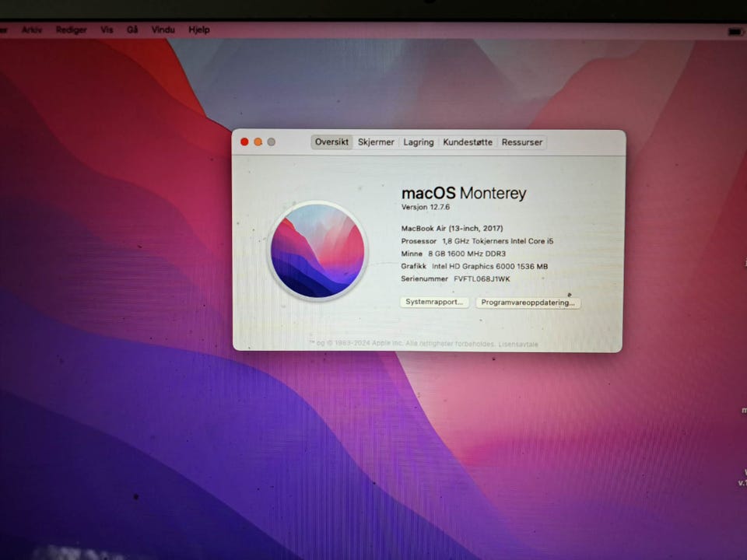Open the Gå menu

click(132, 30)
